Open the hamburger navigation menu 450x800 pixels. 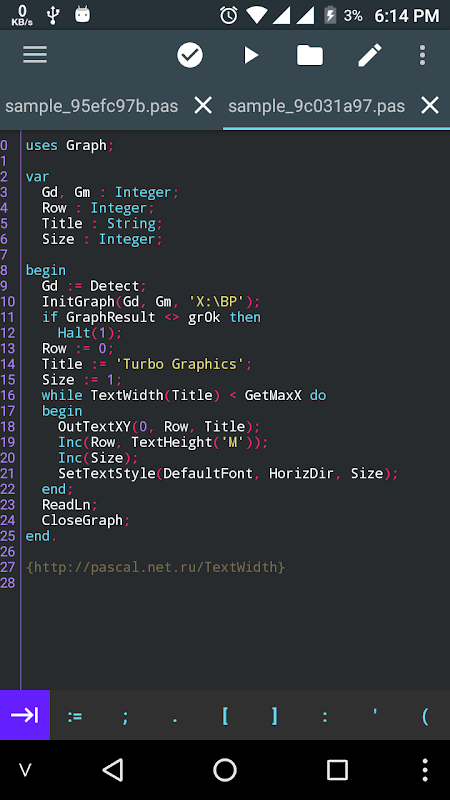35,55
